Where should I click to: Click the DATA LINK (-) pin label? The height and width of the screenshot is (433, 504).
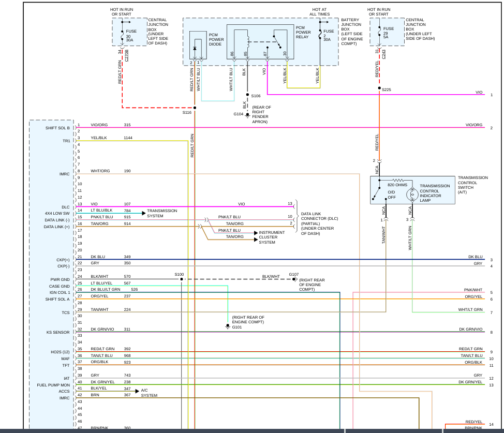[57, 220]
